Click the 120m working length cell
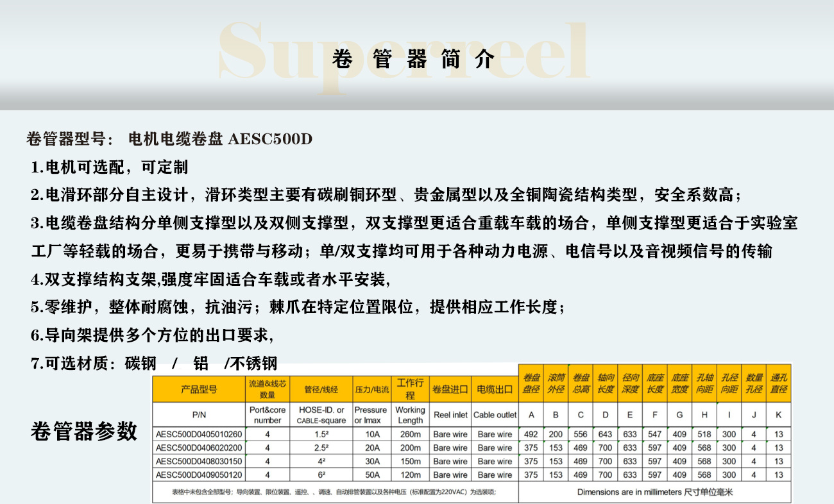The width and height of the screenshot is (834, 504). tap(411, 475)
